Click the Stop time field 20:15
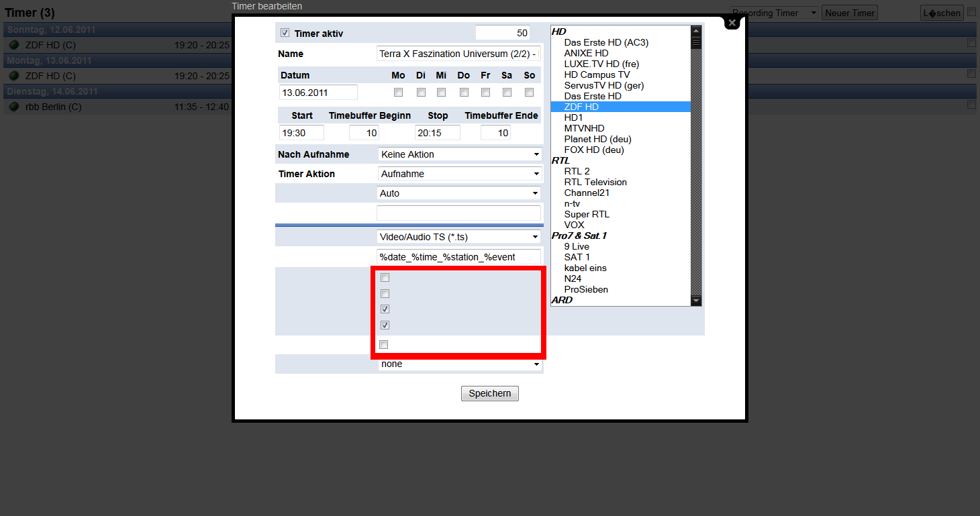Screen dimensions: 980x516 pos(438,133)
